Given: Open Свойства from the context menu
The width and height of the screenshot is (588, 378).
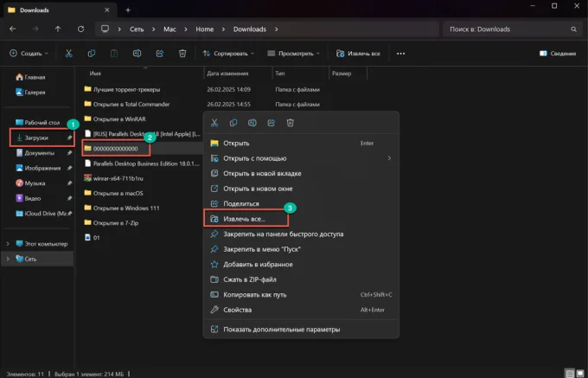Looking at the screenshot, I should [x=301, y=310].
